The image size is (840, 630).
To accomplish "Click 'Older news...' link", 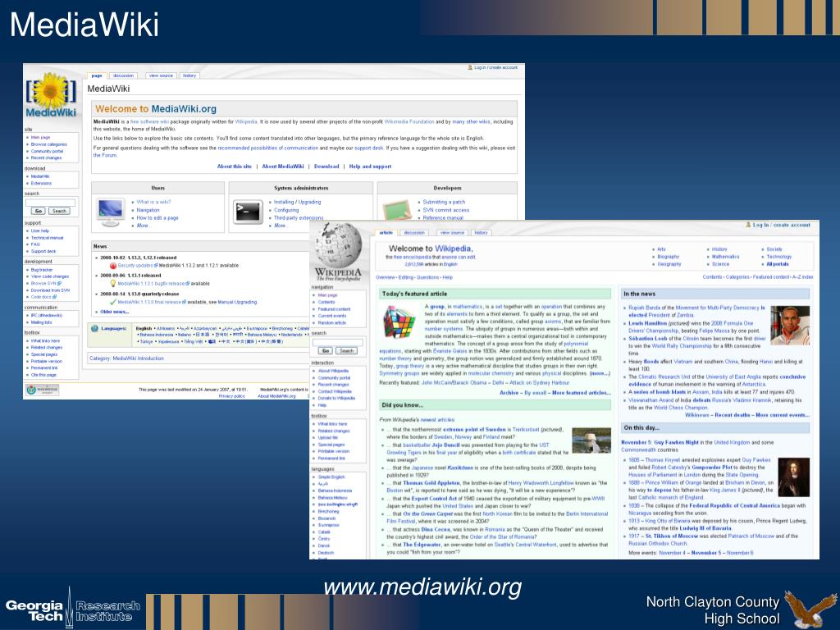I will [114, 312].
